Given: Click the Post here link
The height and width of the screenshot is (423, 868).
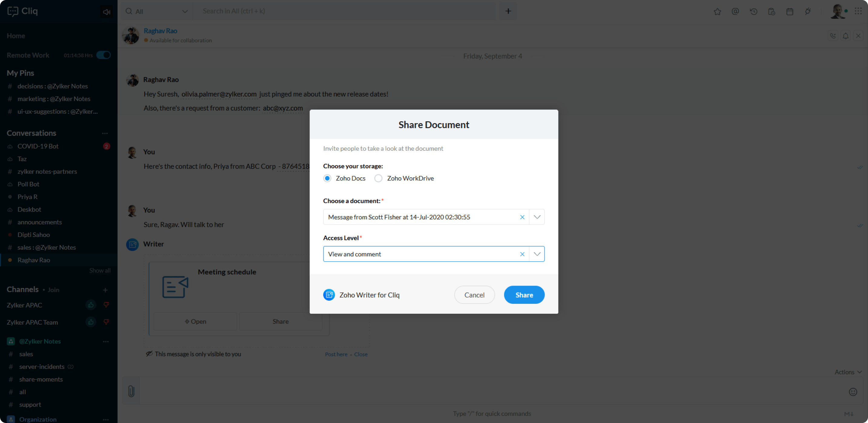Looking at the screenshot, I should (x=336, y=354).
